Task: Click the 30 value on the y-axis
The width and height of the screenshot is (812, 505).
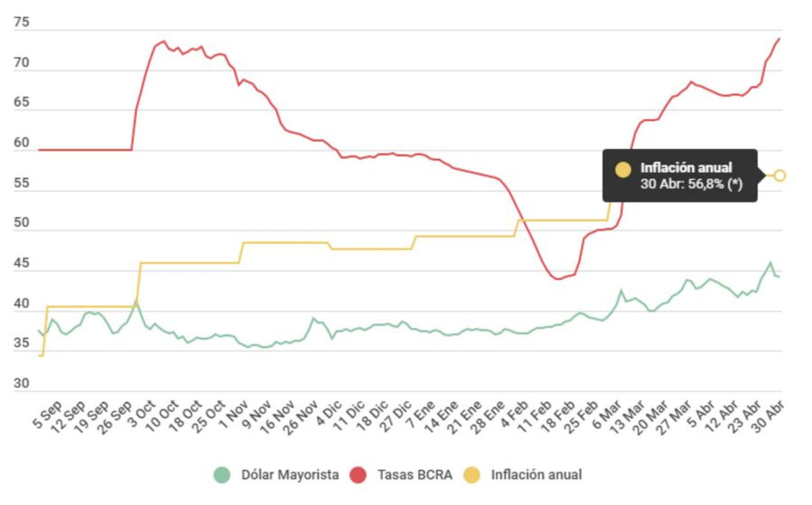Action: [x=22, y=384]
